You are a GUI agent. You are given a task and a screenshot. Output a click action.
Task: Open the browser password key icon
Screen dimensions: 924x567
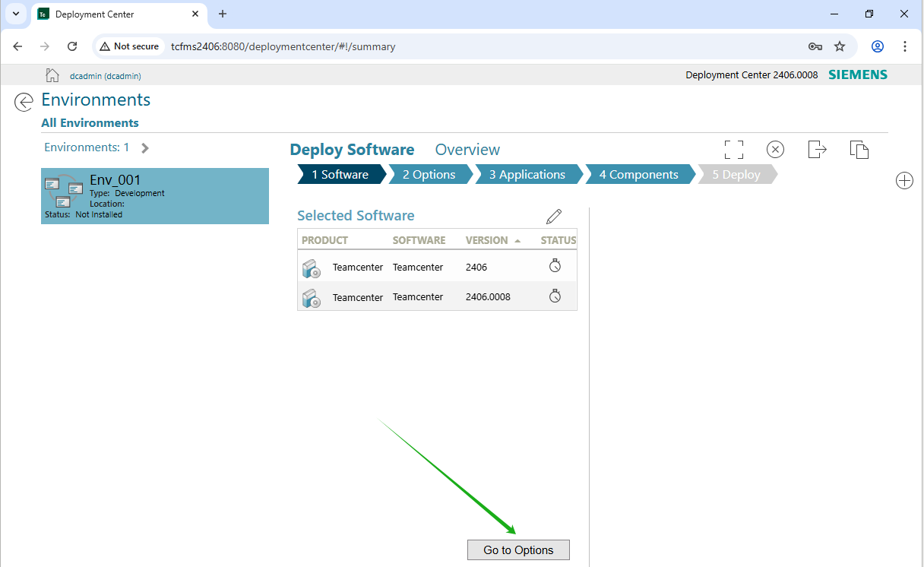(815, 46)
